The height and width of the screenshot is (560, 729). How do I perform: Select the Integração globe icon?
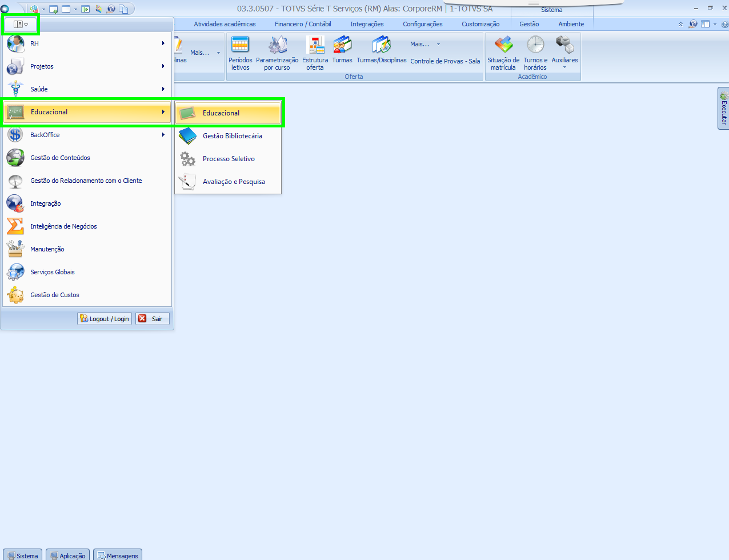pos(15,204)
